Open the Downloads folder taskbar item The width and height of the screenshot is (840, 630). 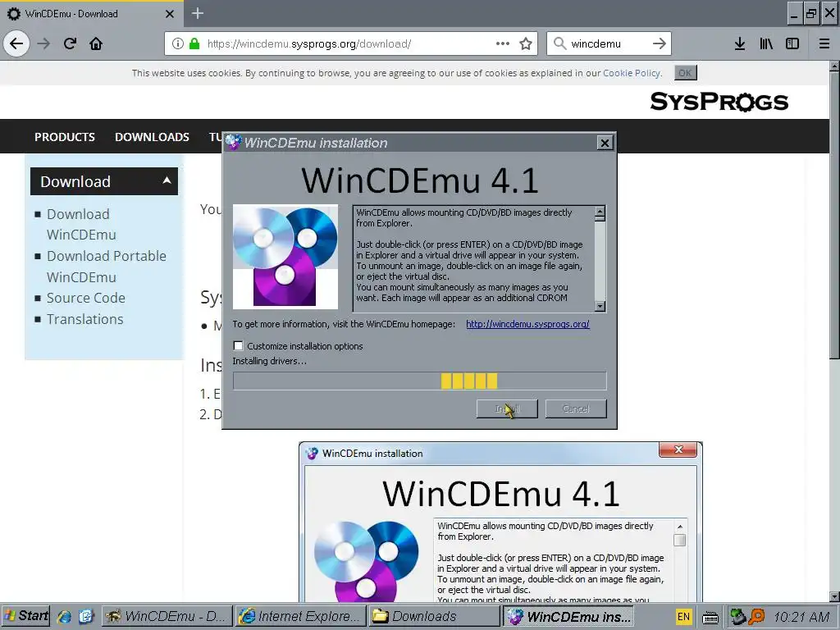point(435,617)
